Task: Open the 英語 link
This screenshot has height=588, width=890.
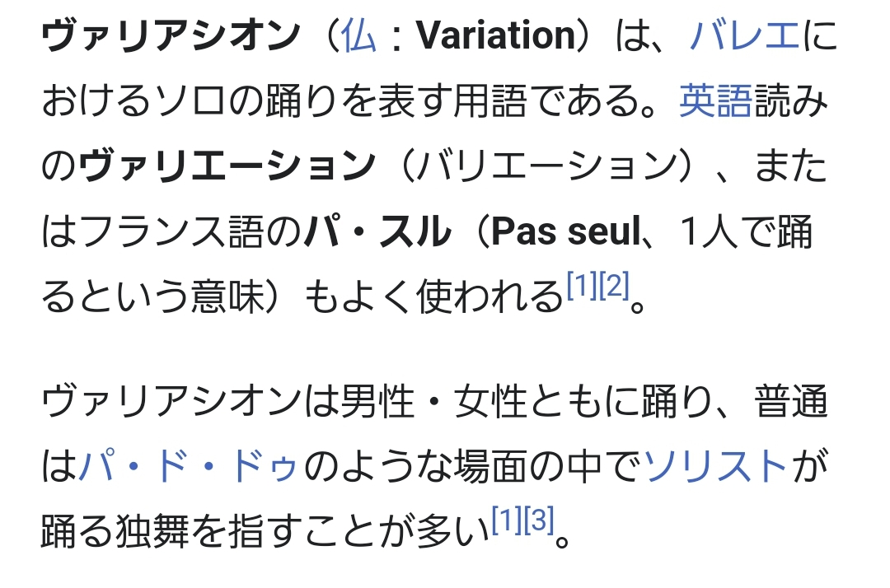Action: (714, 101)
